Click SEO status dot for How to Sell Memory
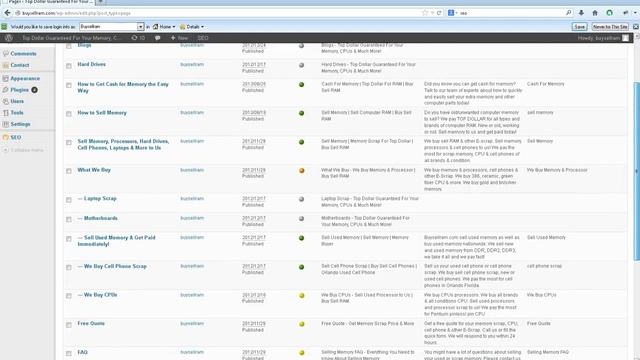This screenshot has width=640, height=360. [301, 113]
